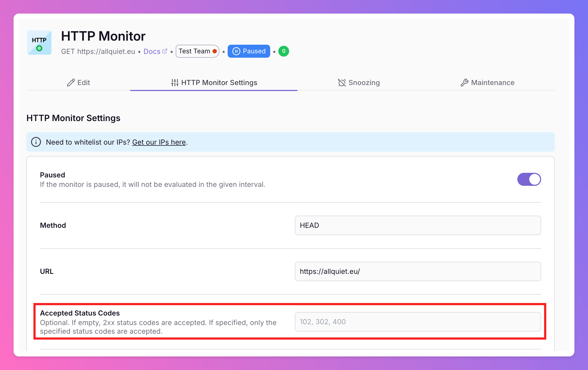
Task: Focus the URL input field
Action: [418, 271]
